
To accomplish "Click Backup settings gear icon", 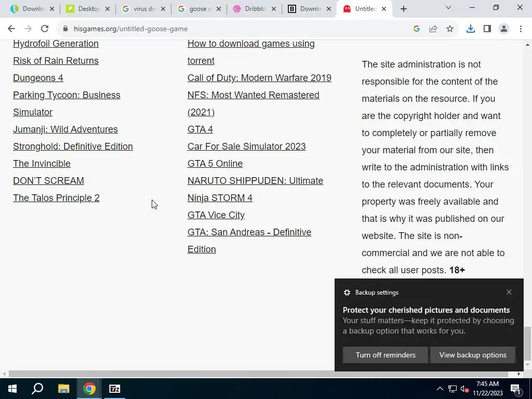I will point(347,292).
